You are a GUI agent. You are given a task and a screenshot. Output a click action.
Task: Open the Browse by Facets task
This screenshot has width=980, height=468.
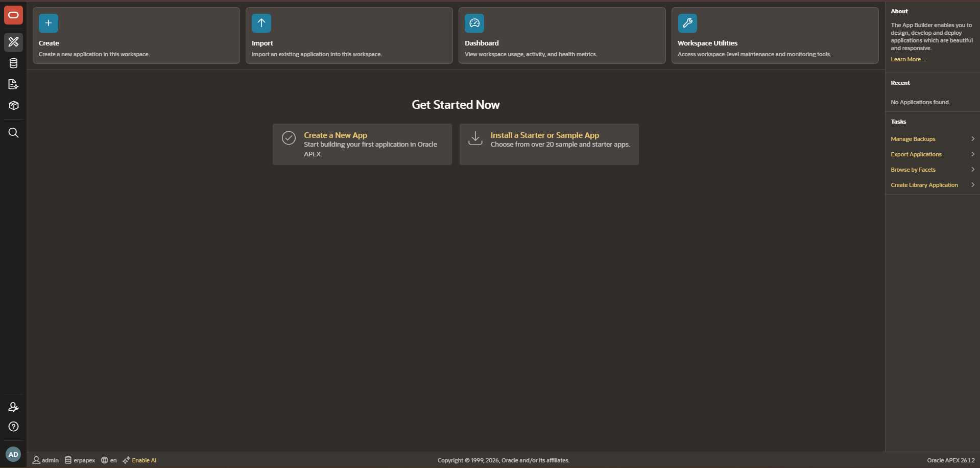tap(913, 170)
